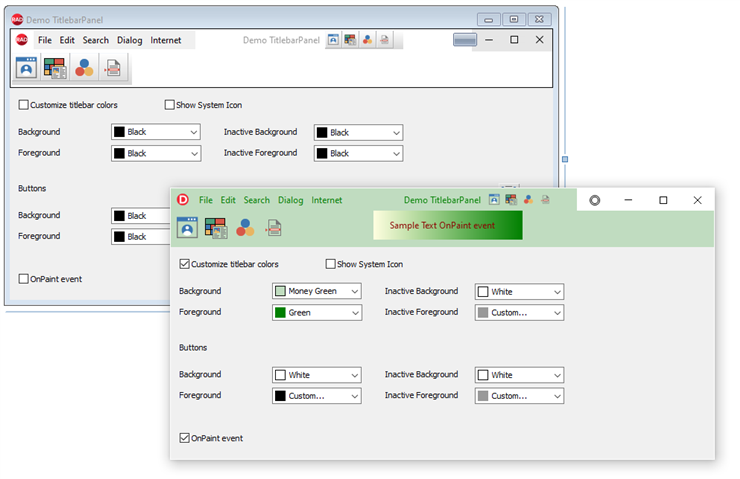The image size is (740, 479).
Task: Click small document icon beside back window title
Action: pyautogui.click(x=384, y=40)
